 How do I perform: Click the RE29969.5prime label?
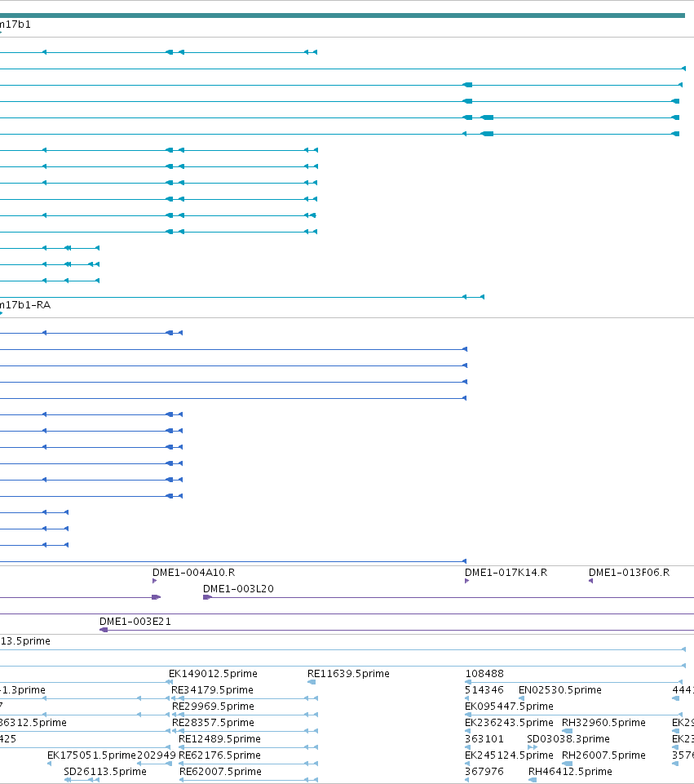pyautogui.click(x=213, y=706)
